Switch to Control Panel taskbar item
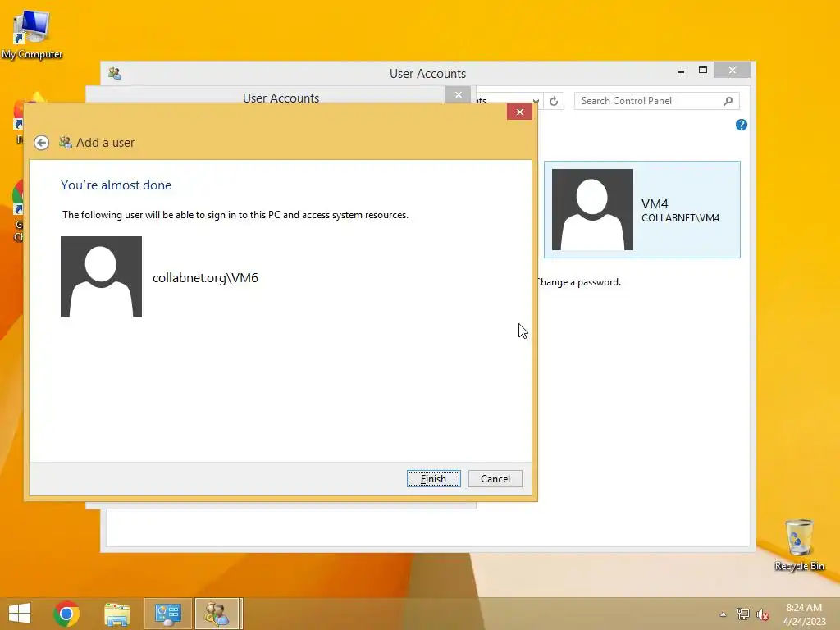This screenshot has height=630, width=840. pyautogui.click(x=167, y=614)
